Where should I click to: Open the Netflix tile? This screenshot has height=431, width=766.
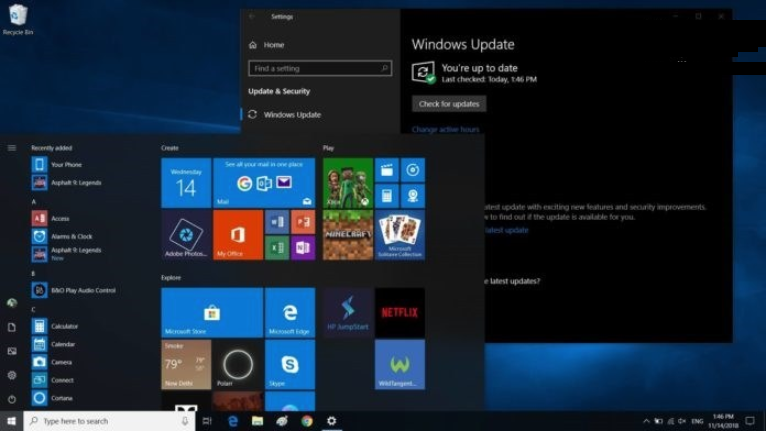pyautogui.click(x=399, y=313)
